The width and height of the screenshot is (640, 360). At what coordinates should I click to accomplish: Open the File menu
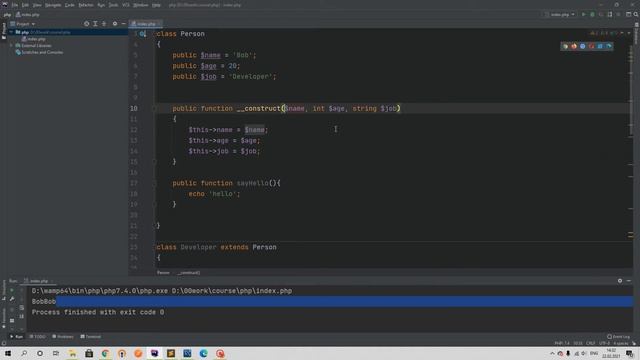[x=15, y=5]
